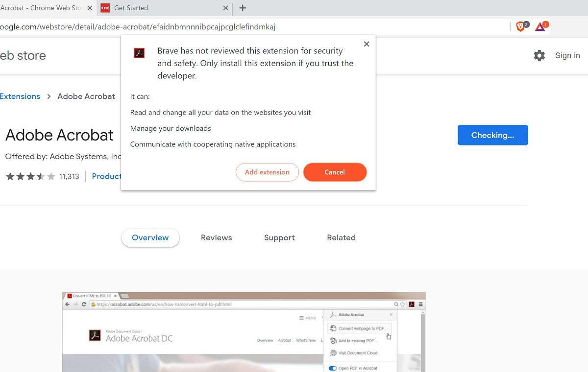Select the Support tab

tap(279, 237)
